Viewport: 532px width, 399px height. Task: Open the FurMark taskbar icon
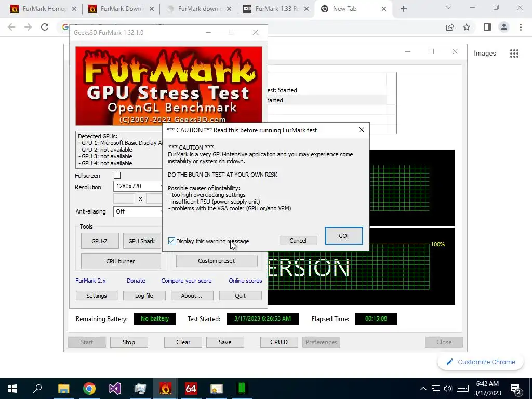point(166,389)
